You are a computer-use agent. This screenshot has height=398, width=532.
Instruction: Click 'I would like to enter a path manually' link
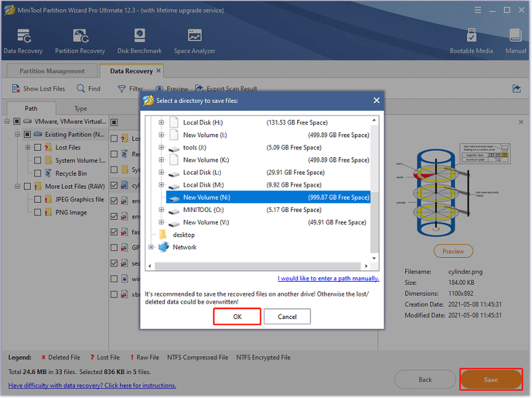pyautogui.click(x=328, y=278)
